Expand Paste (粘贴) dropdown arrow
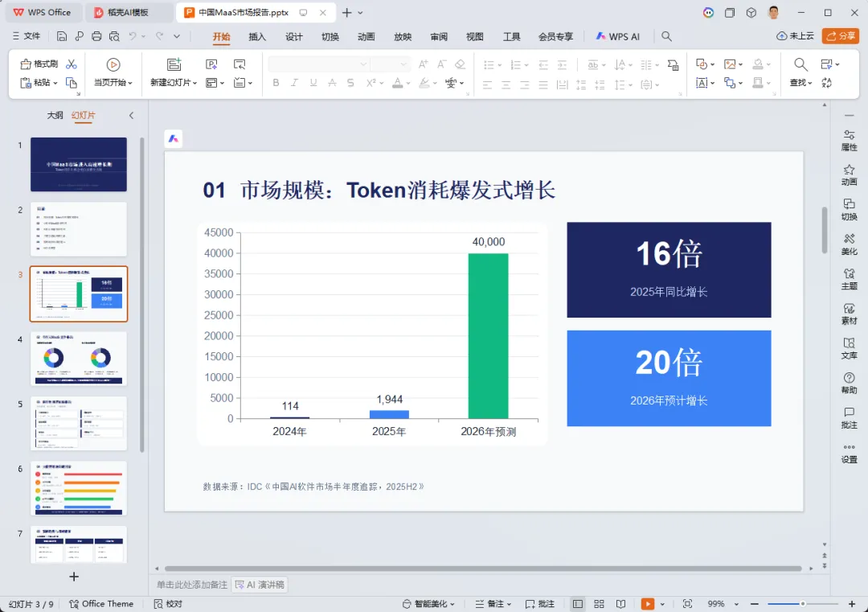The image size is (868, 612). (x=55, y=83)
